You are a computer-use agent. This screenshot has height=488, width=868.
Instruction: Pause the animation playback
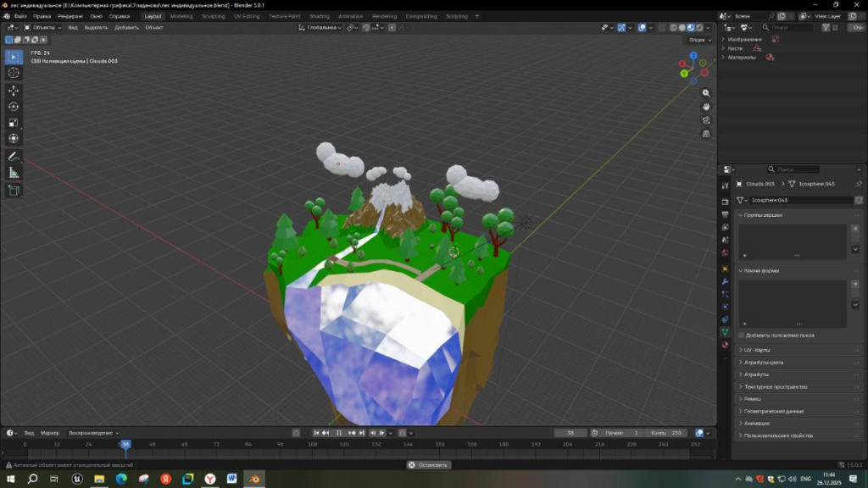(x=339, y=433)
